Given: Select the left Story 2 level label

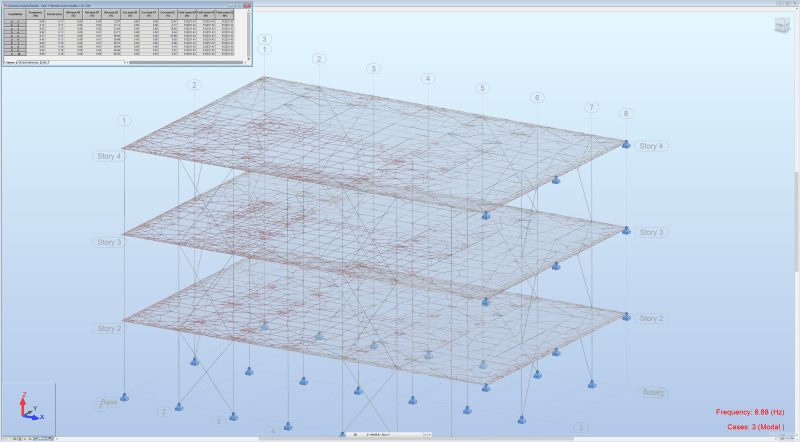Looking at the screenshot, I should pyautogui.click(x=109, y=328).
